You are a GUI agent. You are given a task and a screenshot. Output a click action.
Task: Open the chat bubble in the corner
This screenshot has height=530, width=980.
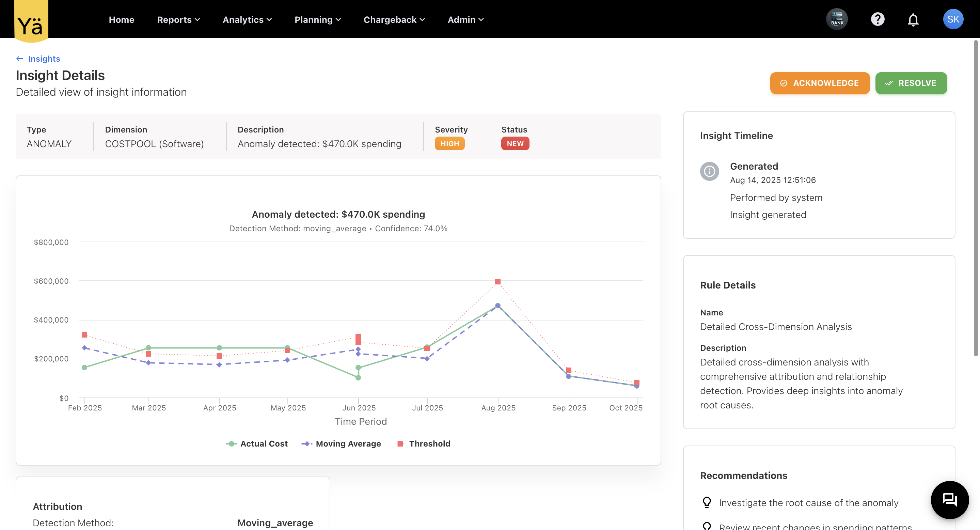coord(950,500)
